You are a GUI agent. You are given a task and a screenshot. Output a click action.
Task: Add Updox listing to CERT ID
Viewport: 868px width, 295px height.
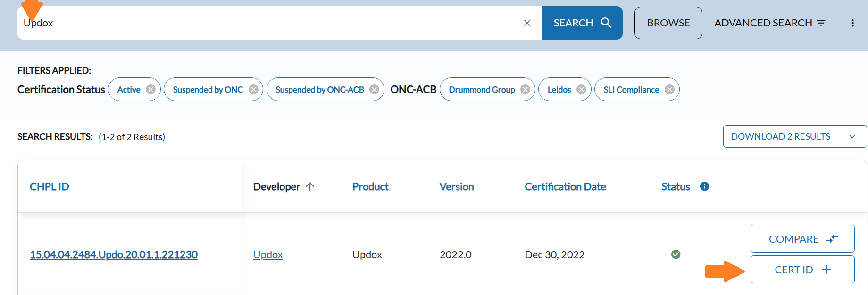802,270
